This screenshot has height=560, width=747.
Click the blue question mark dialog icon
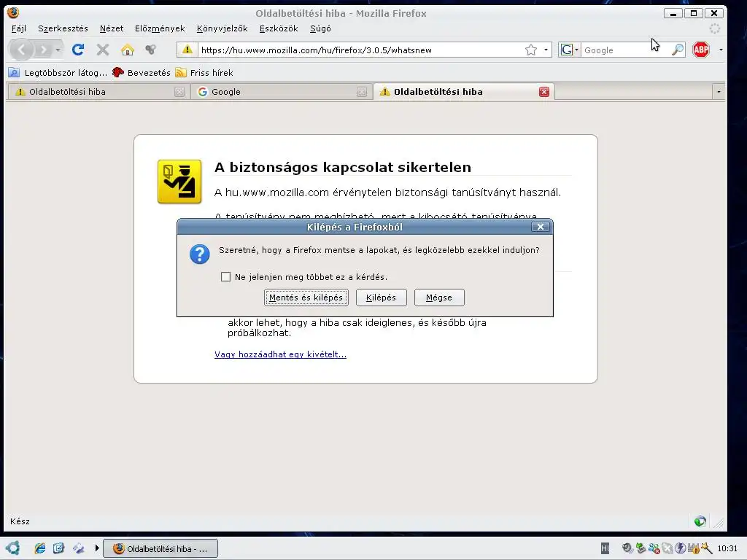(200, 254)
